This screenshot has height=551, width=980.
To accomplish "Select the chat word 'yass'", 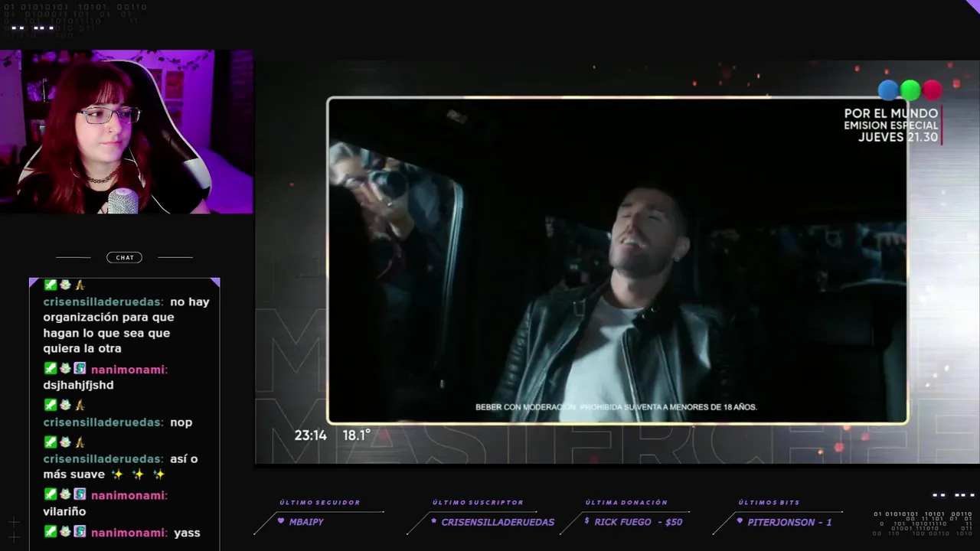I will point(187,533).
